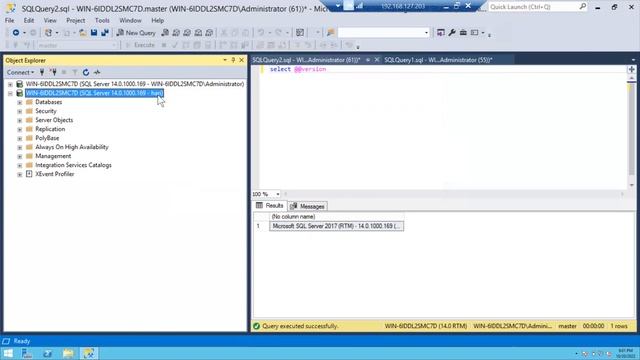
Task: Execute the current query
Action: point(140,45)
